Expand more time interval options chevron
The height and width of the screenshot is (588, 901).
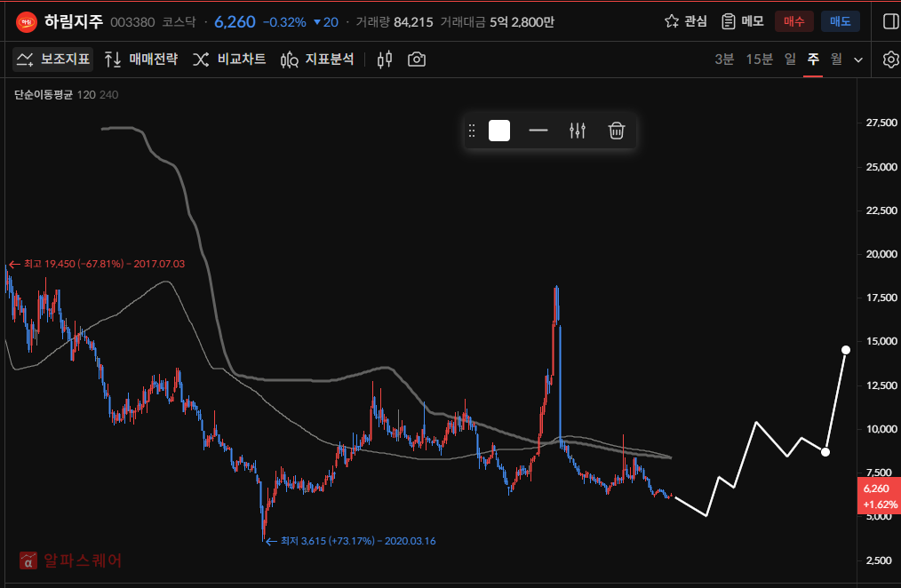858,60
